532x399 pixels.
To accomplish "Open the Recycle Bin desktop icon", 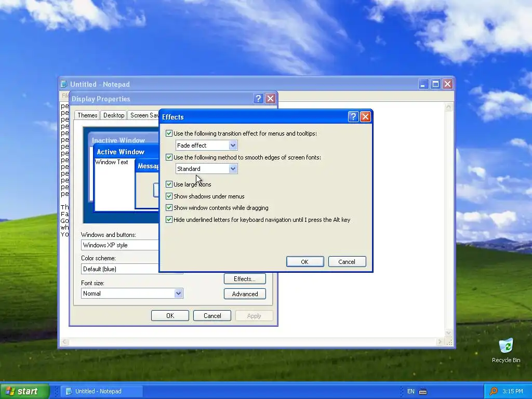I will point(506,351).
